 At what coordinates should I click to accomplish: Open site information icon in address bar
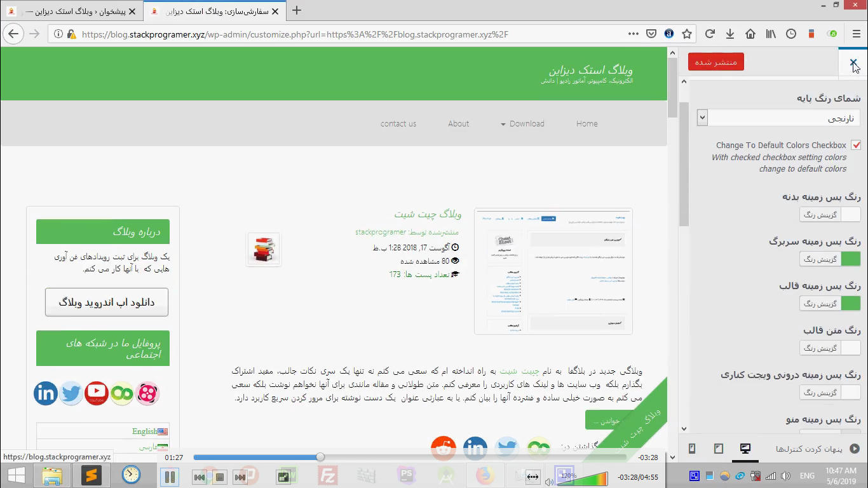[58, 34]
